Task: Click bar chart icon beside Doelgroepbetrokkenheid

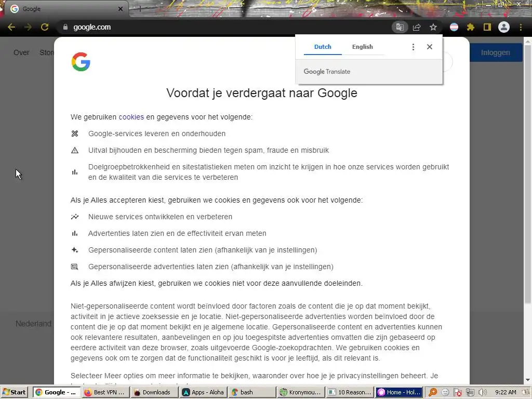Action: (x=75, y=172)
